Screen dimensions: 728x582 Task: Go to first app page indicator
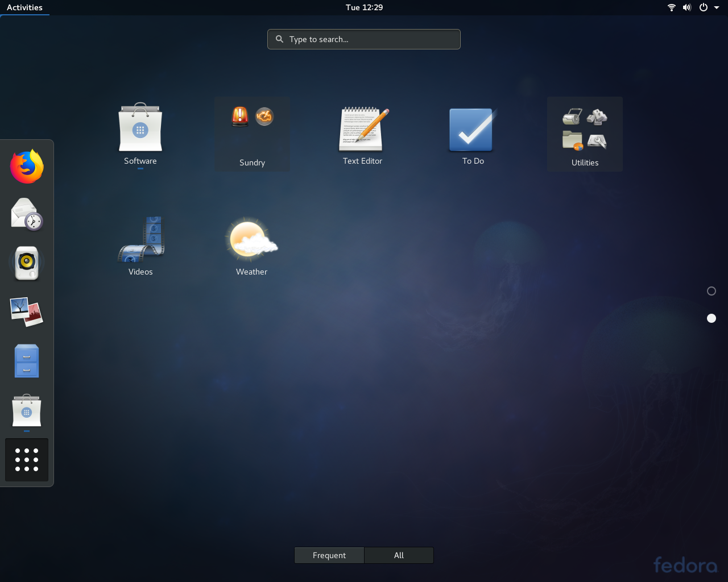pos(712,291)
